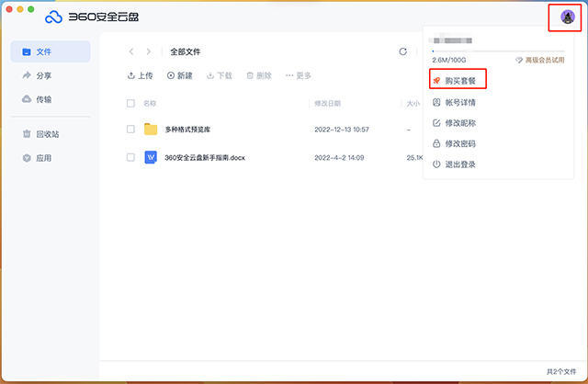The width and height of the screenshot is (588, 384).
Task: Click the date 2022-12-13 10:57
Action: [342, 130]
